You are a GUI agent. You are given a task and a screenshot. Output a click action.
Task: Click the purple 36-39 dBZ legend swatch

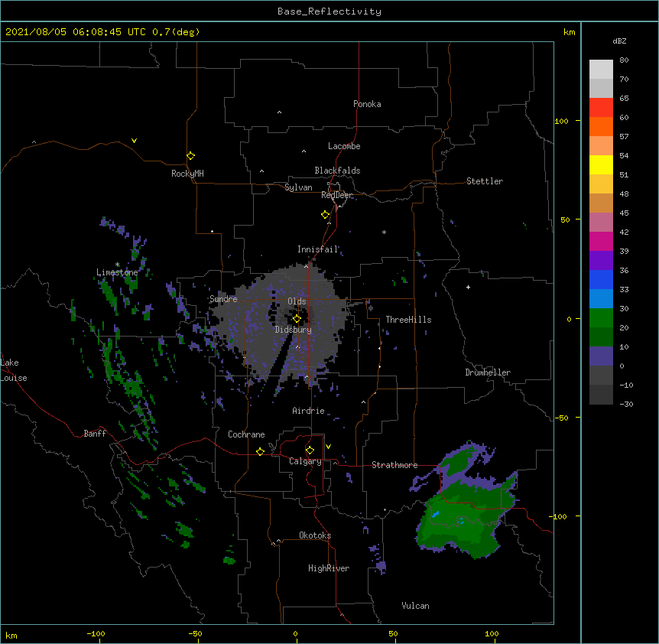(601, 261)
